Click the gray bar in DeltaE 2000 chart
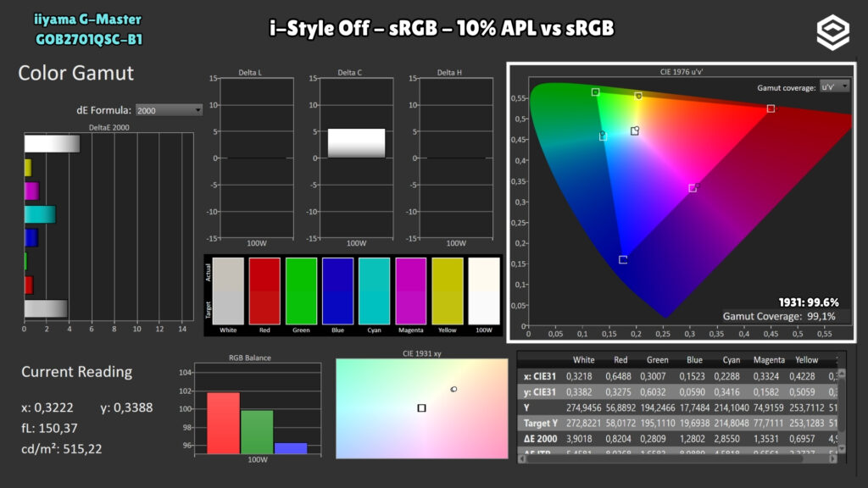 coord(46,308)
